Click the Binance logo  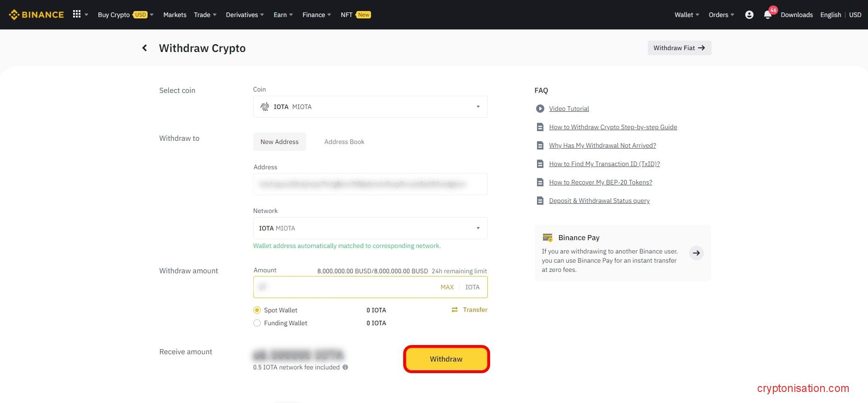click(x=36, y=15)
